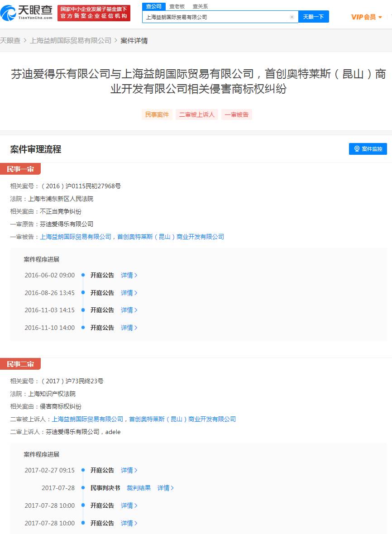Open 上海益朗国际贸易有限公司 in 二审被上诉人 row

click(87, 419)
